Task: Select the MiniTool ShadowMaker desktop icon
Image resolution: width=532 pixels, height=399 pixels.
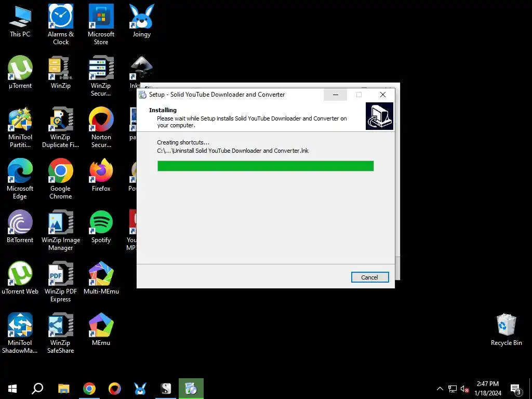Action: click(20, 333)
